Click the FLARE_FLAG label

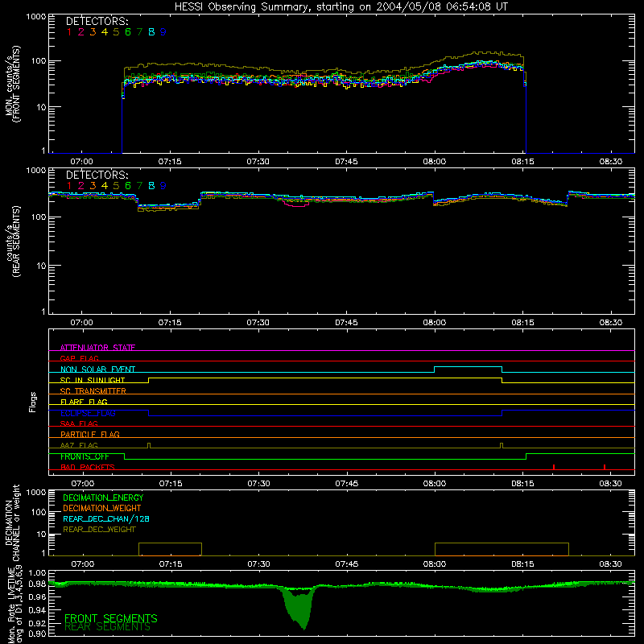point(84,402)
